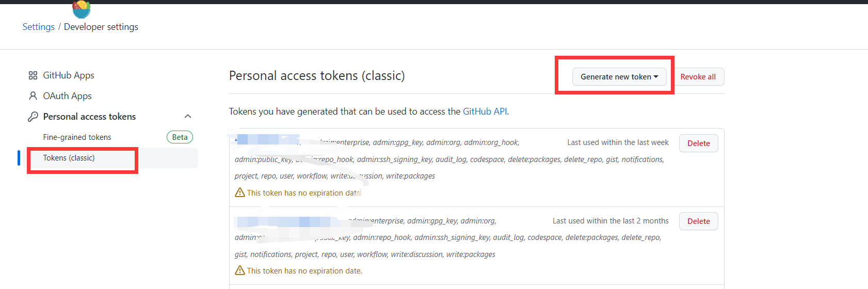Click the Developer settings breadcrumb text

pyautogui.click(x=101, y=27)
